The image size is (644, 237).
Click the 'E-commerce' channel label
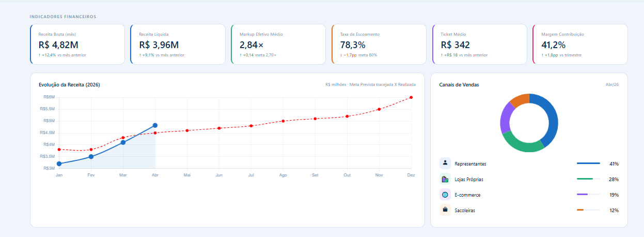tap(467, 195)
